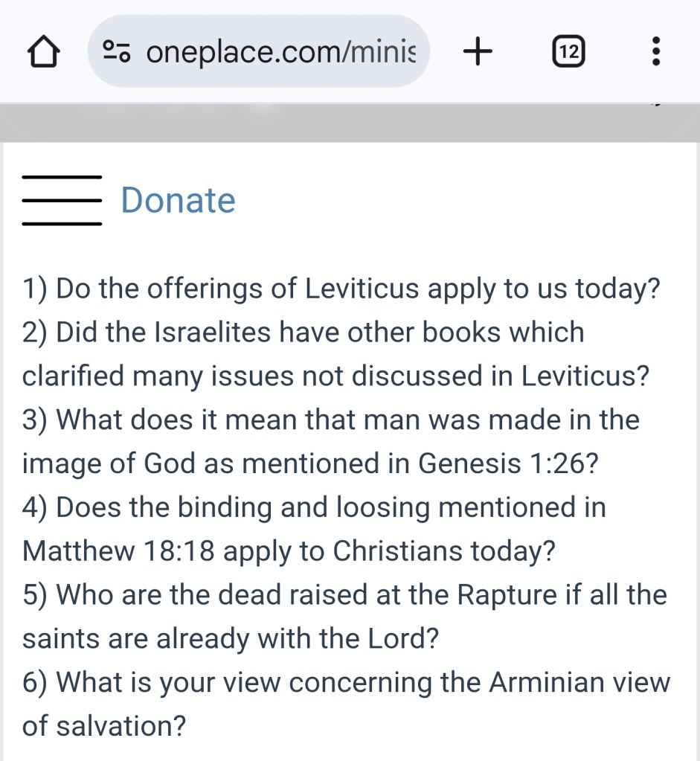Screen dimensions: 700x761
Task: Tap the words 'of salvation?' on last line
Action: coord(103,726)
